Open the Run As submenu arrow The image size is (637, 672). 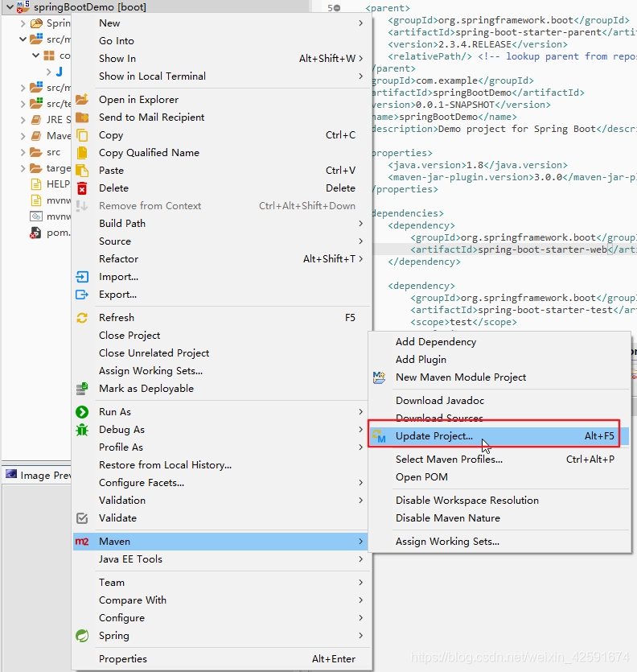coord(360,412)
